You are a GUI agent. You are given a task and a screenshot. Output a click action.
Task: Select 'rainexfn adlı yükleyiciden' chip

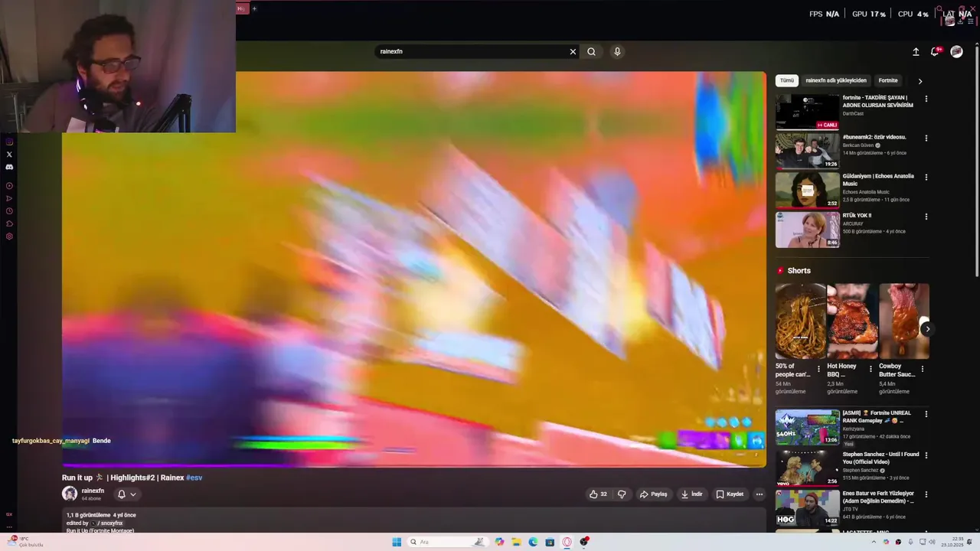[x=836, y=80]
